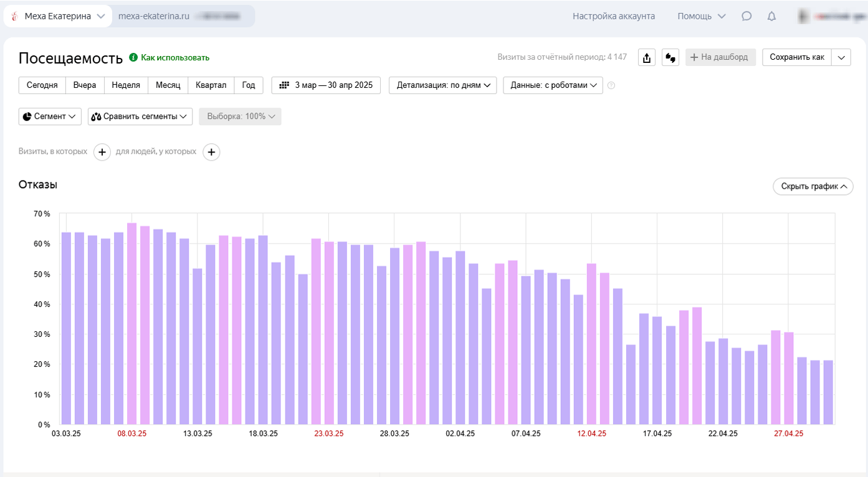Image resolution: width=868 pixels, height=477 pixels.
Task: Switch the period to Неделя
Action: click(126, 85)
